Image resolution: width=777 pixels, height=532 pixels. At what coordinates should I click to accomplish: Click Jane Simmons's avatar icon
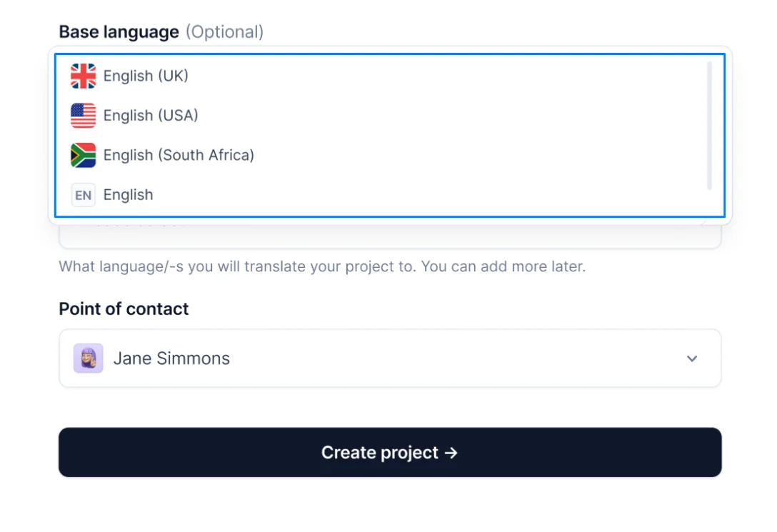point(89,358)
